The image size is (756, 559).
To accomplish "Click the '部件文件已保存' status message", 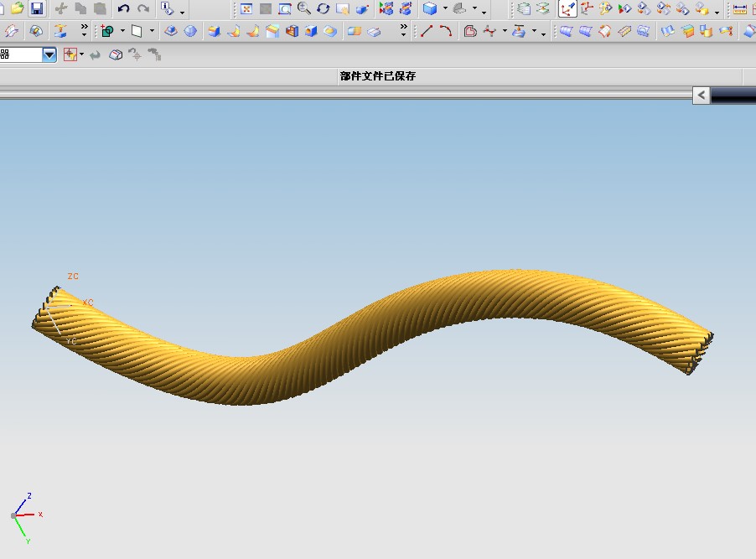I will click(x=377, y=75).
